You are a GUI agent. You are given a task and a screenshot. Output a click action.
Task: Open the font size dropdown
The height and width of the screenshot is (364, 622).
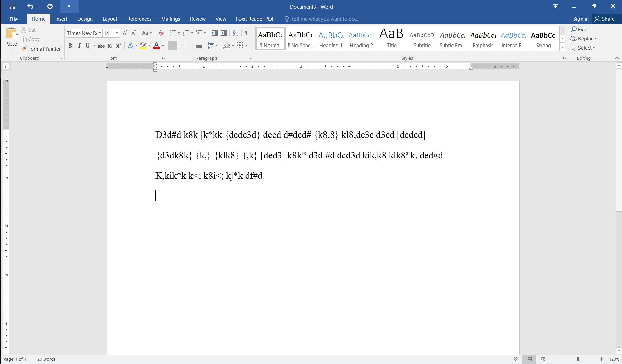117,33
